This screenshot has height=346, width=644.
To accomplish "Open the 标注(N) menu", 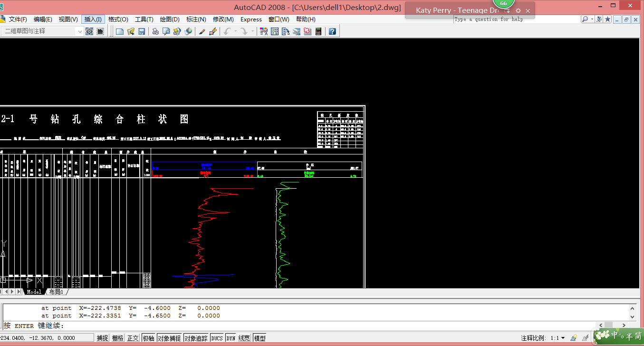I will click(196, 19).
